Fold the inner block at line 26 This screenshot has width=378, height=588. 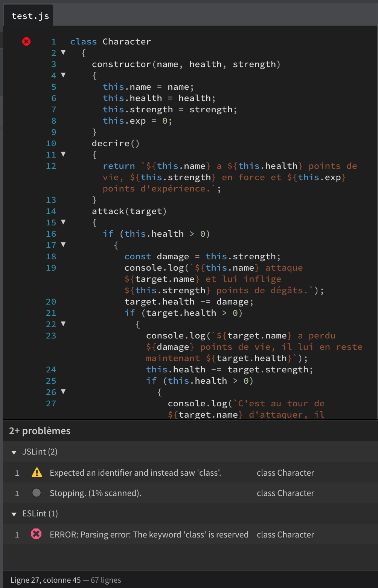click(x=63, y=392)
